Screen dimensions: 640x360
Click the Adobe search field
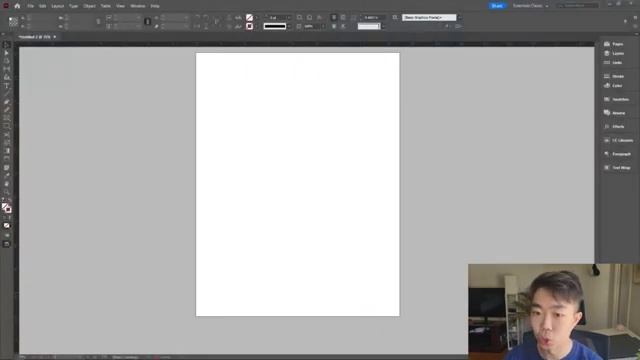[578, 6]
